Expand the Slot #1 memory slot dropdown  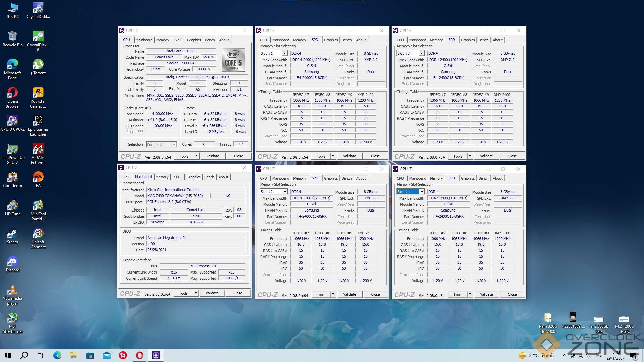point(284,53)
